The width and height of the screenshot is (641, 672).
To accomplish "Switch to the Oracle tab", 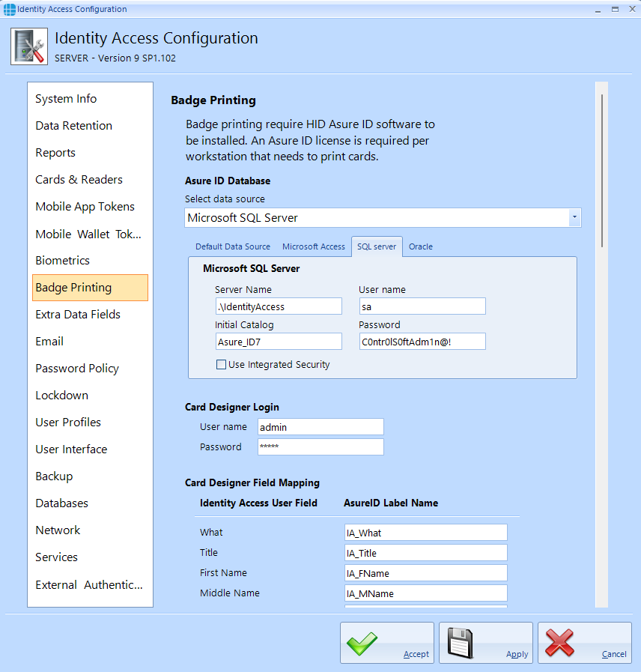I will tap(420, 247).
